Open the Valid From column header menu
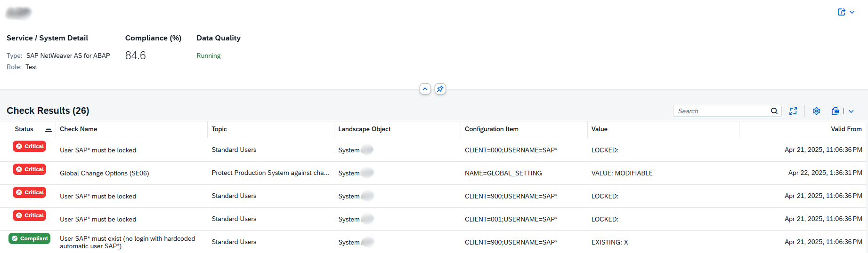This screenshot has height=253, width=868. pyautogui.click(x=846, y=129)
